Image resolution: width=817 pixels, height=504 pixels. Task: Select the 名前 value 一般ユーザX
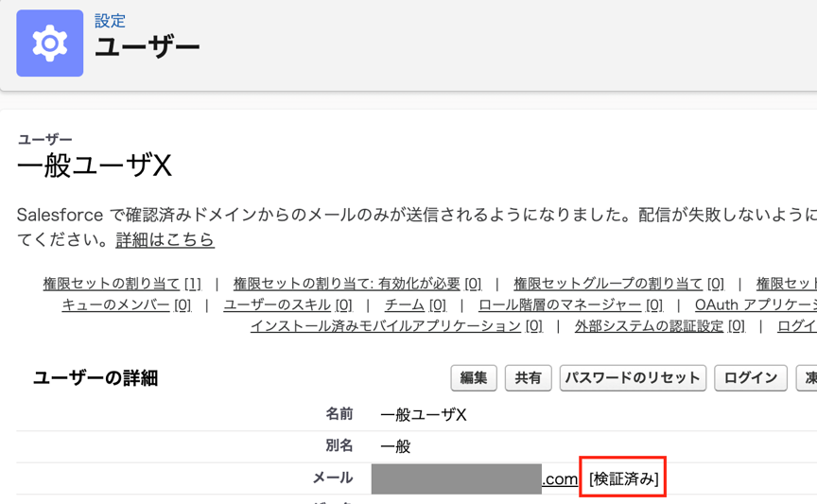pos(424,415)
